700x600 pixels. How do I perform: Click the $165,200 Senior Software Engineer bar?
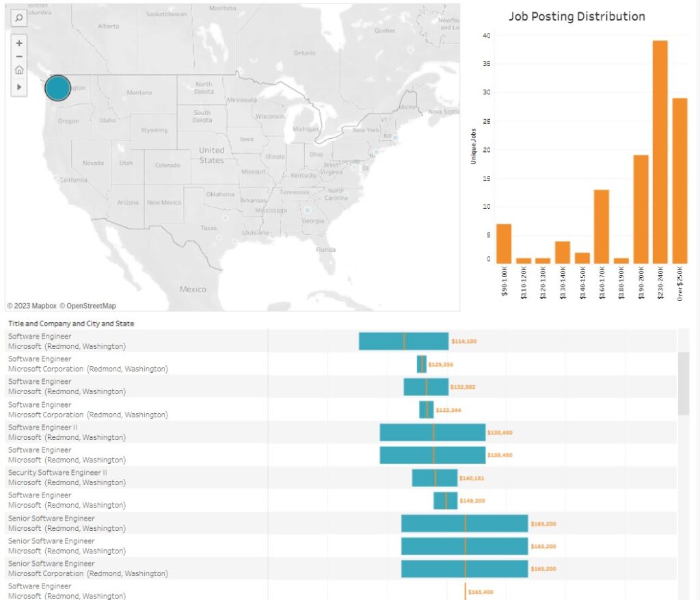(465, 523)
